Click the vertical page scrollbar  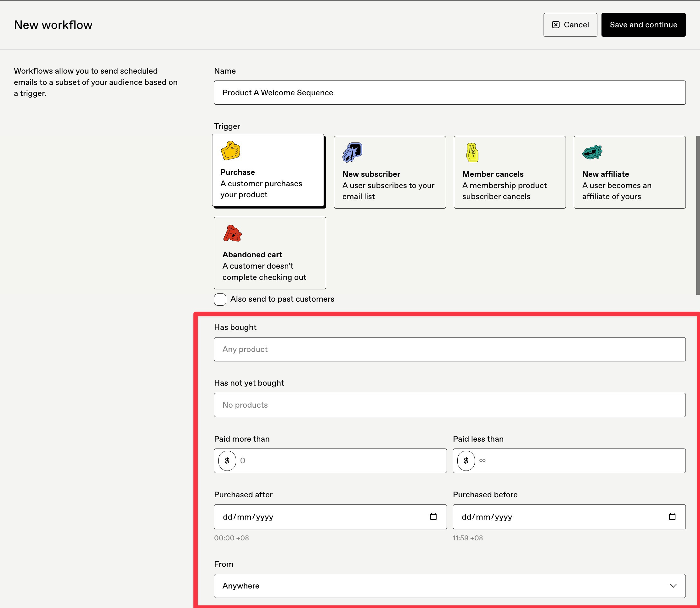pyautogui.click(x=697, y=215)
